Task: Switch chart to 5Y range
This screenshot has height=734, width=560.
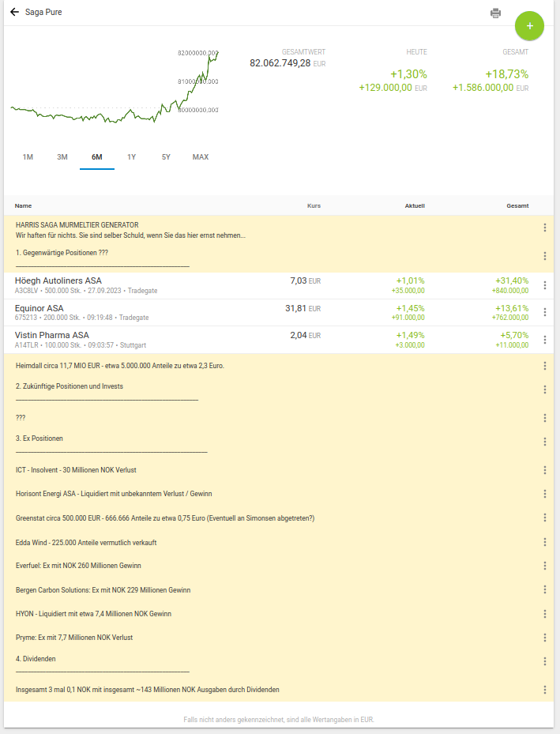Action: coord(166,157)
